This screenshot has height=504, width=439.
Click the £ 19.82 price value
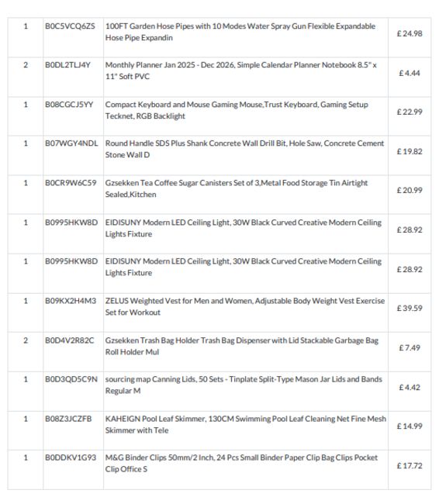pos(410,151)
